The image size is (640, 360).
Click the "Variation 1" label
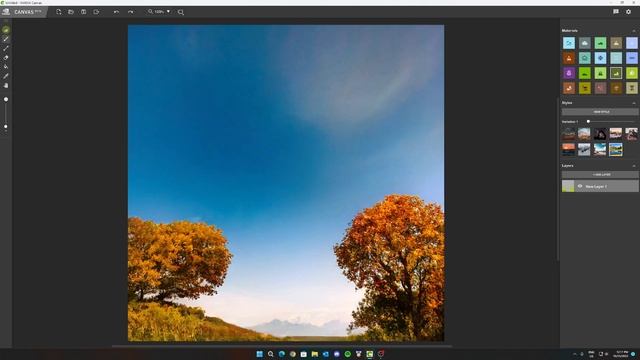570,122
